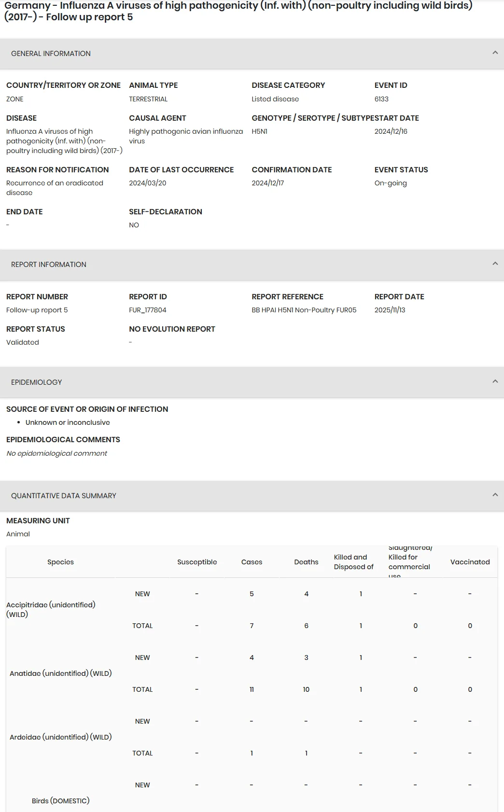Click the Cases column header
The image size is (504, 812).
tap(252, 562)
